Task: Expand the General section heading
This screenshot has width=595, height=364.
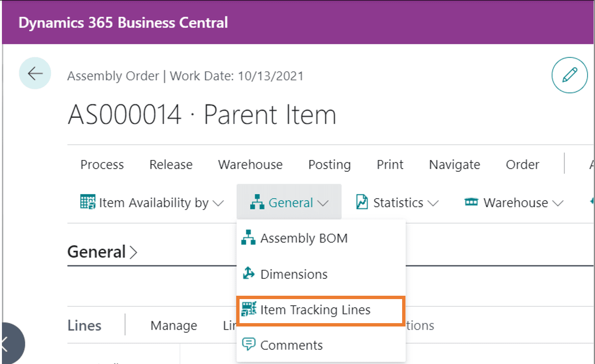Action: pos(102,252)
